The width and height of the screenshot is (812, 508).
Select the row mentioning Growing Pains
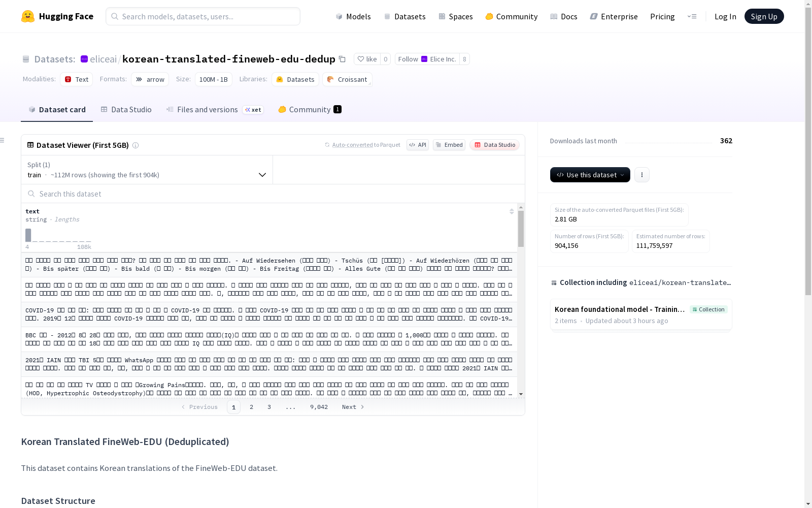tap(269, 388)
